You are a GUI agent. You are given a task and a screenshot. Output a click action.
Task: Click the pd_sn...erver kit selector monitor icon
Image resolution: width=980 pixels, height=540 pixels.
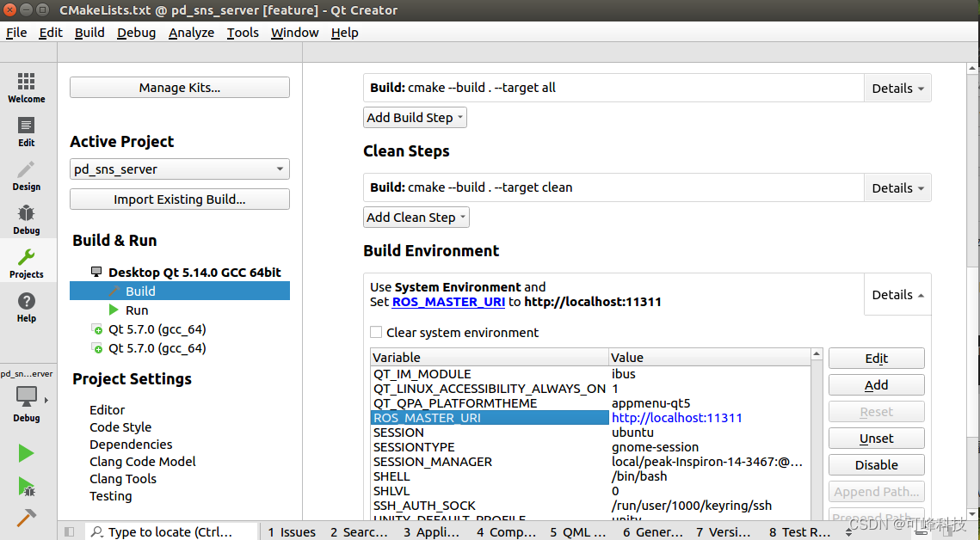tap(27, 396)
